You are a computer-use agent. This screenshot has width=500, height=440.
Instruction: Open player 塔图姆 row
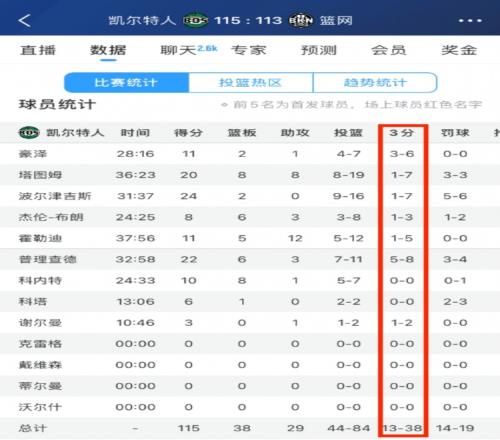(250, 175)
